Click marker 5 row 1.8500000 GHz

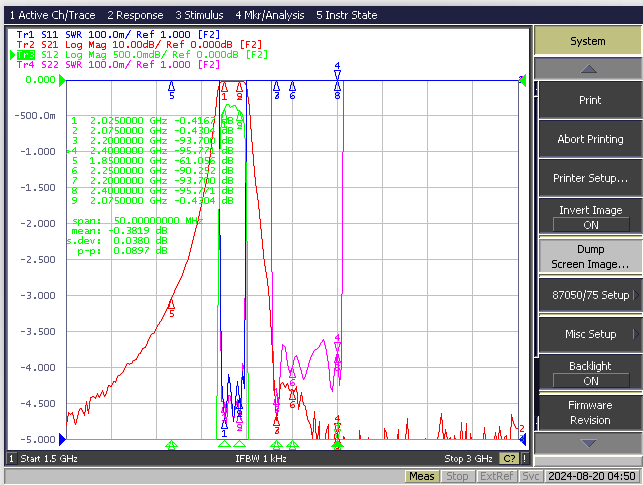[x=152, y=161]
